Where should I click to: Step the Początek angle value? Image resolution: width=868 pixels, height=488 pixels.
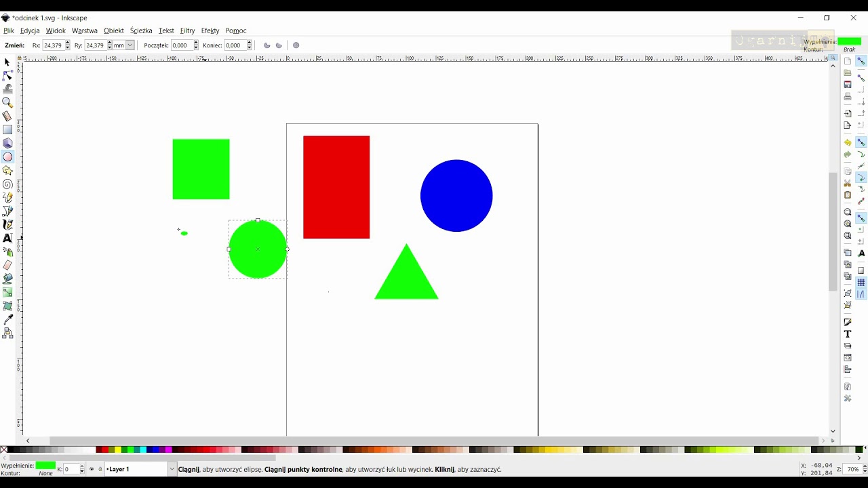[x=196, y=45]
